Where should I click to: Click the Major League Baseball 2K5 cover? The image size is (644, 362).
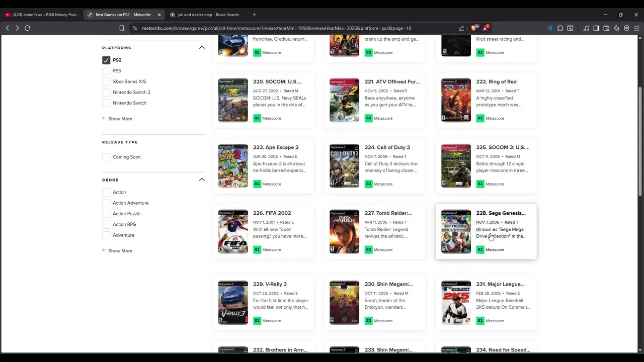tap(456, 303)
